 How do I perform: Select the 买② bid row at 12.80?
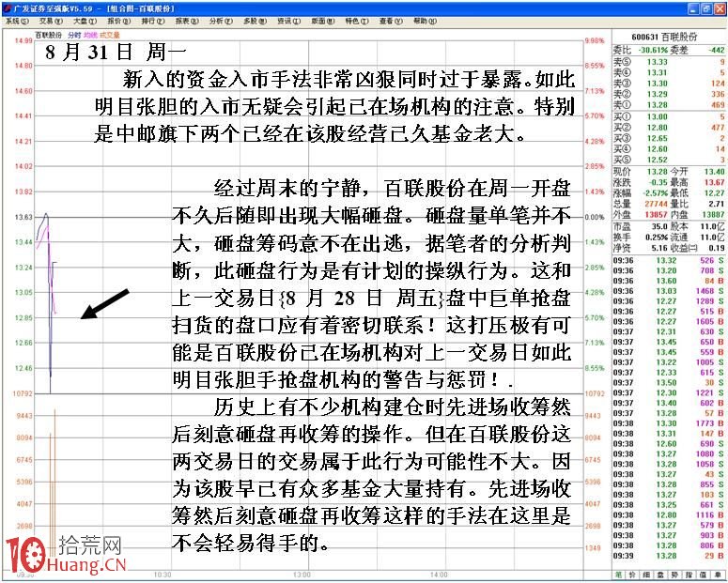pyautogui.click(x=669, y=127)
